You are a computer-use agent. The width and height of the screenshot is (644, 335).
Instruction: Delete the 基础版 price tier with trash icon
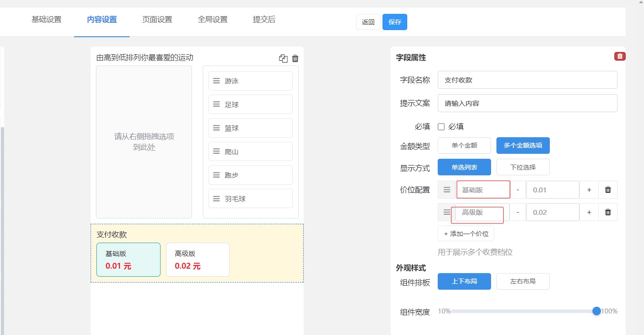(x=608, y=190)
